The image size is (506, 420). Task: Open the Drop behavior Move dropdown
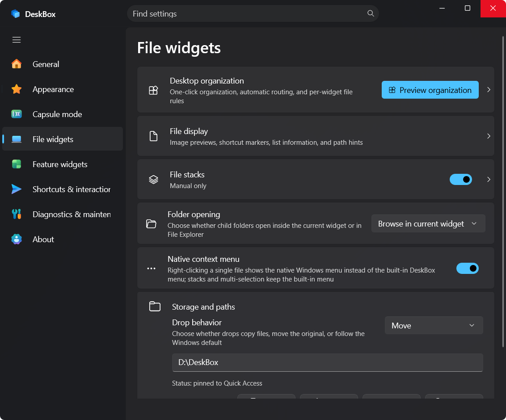click(x=434, y=325)
